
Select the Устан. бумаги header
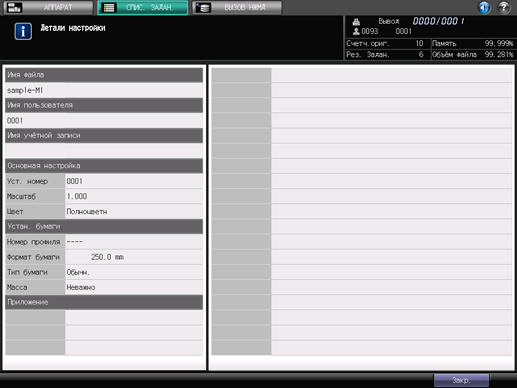coord(104,227)
